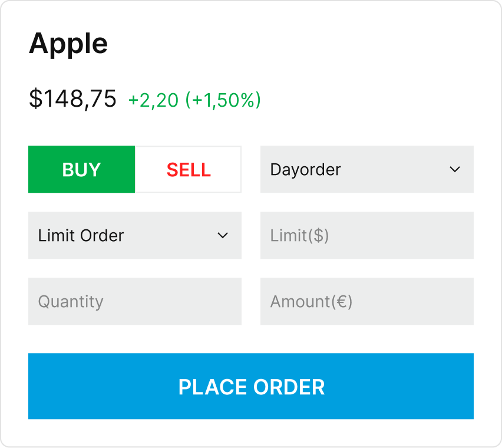This screenshot has width=502, height=448.
Task: Click the white BUY text label
Action: pos(82,170)
